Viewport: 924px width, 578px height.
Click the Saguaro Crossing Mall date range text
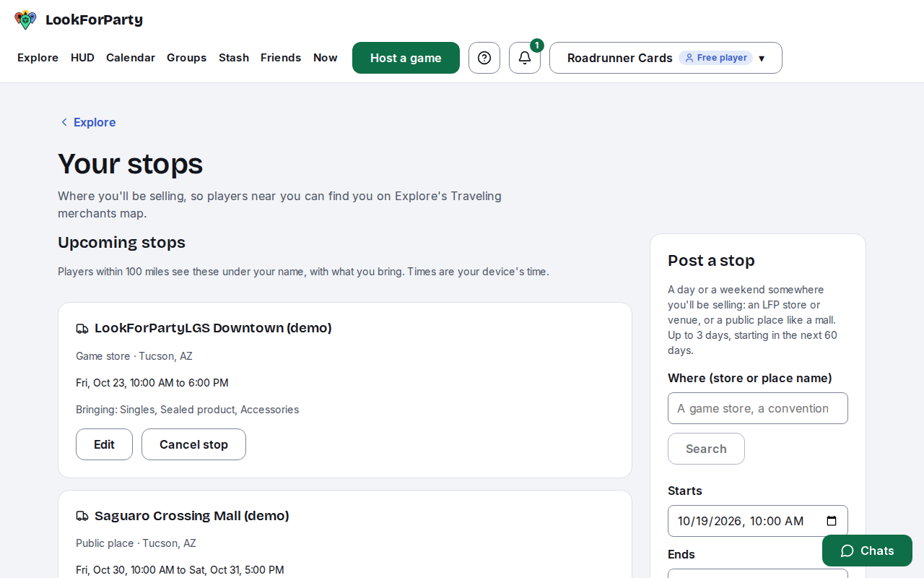(x=180, y=570)
